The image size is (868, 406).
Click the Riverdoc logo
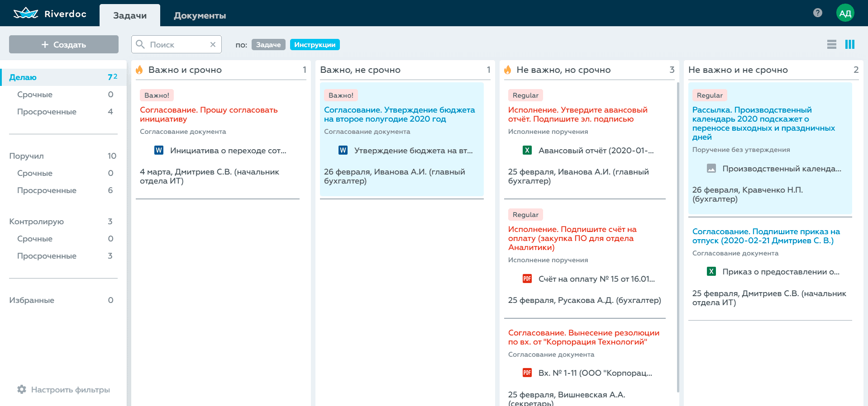point(50,14)
